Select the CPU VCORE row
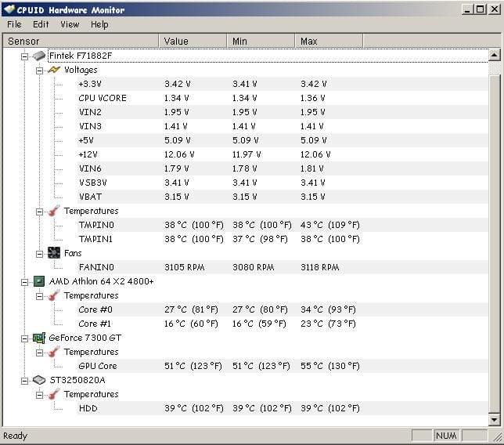 click(283, 98)
